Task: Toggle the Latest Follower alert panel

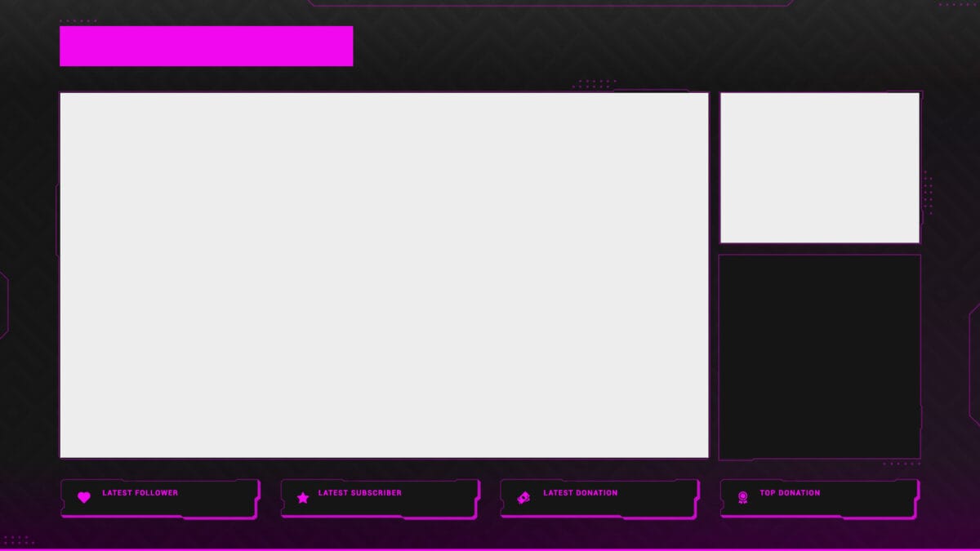Action: (159, 496)
